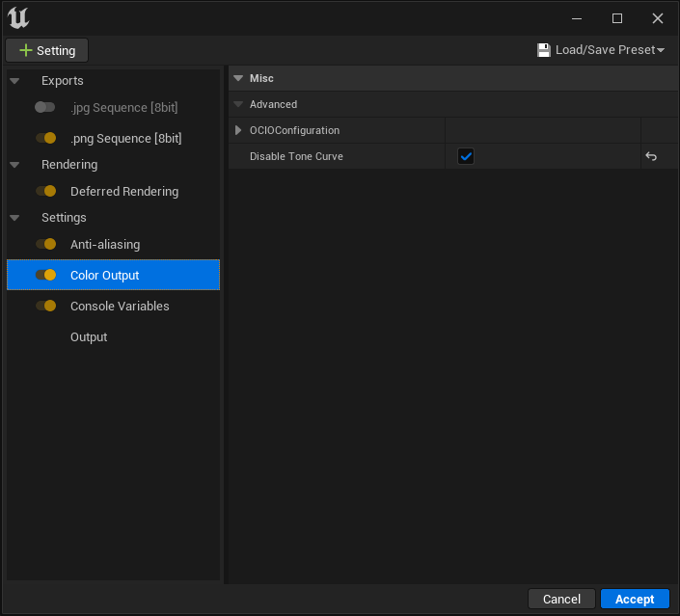
Task: Click the reset-to-default arrow for Disable Tone Curve
Action: (651, 156)
